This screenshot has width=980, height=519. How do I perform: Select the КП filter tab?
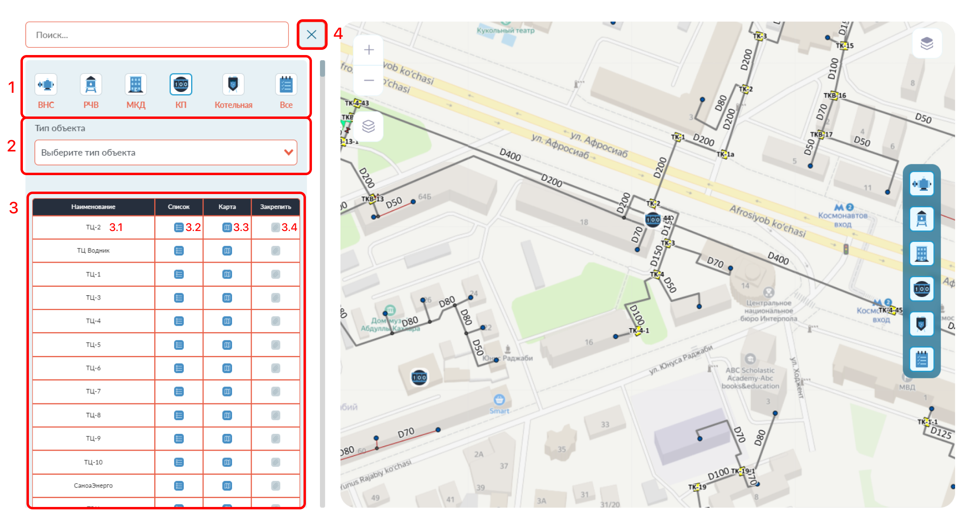(181, 84)
